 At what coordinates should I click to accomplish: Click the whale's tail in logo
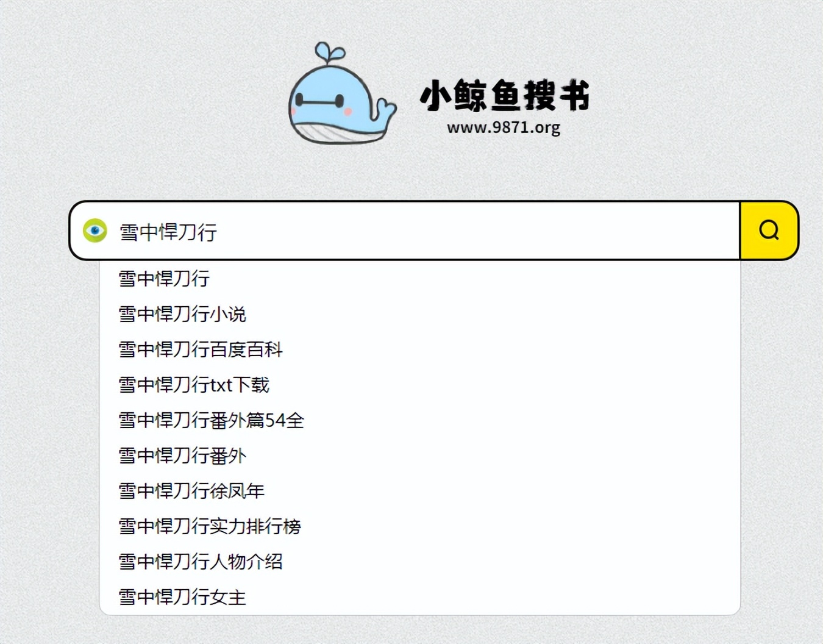(385, 110)
